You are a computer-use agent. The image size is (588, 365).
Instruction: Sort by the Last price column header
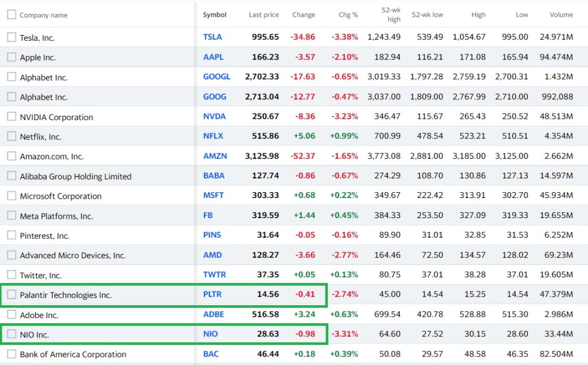click(264, 15)
